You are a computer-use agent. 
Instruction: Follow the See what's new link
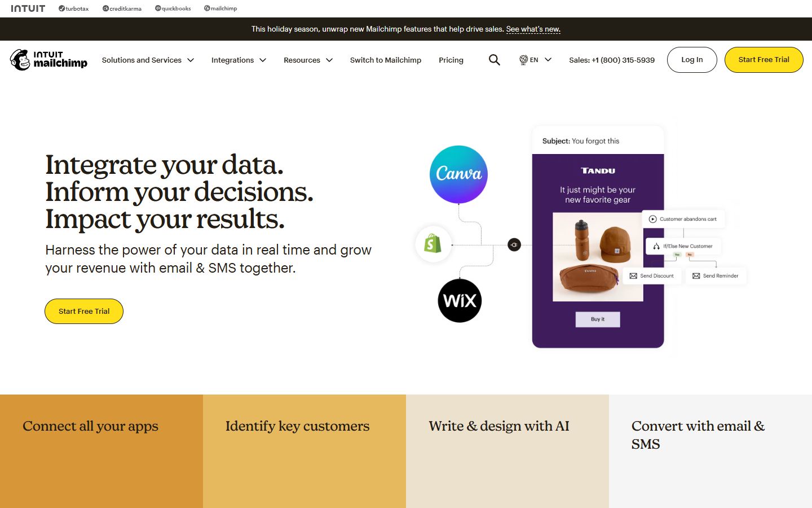pos(532,29)
